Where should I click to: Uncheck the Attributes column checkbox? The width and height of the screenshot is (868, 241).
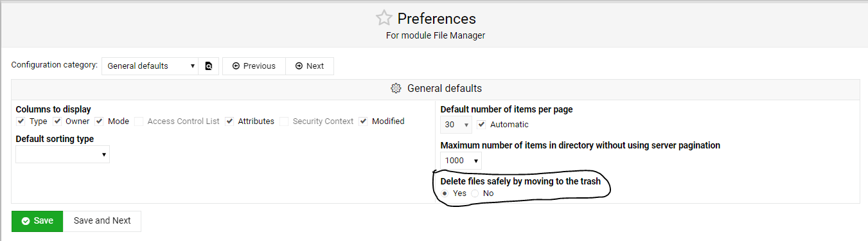coord(229,121)
